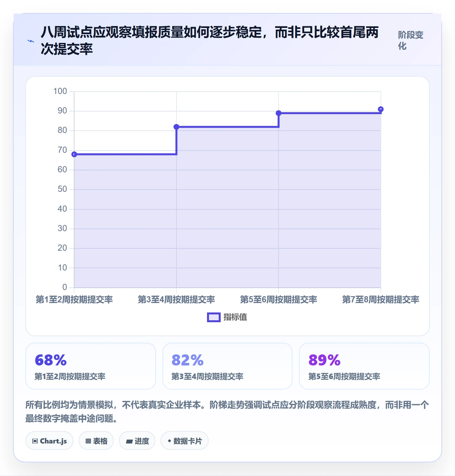The width and height of the screenshot is (455, 476).
Task: Select the 数据卡片 tag chip
Action: 185,441
